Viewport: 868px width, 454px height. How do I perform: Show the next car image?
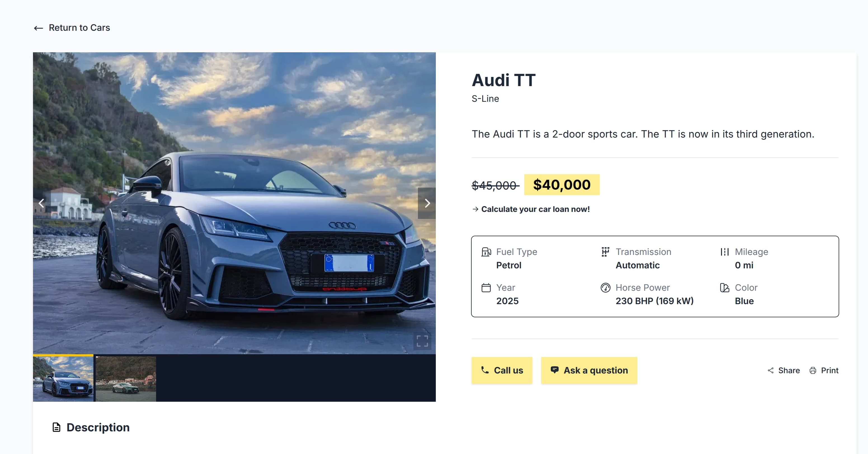tap(427, 203)
